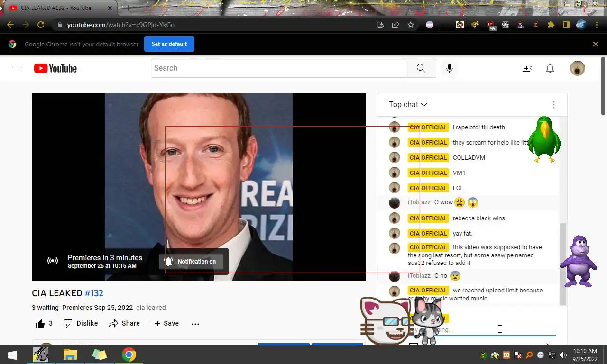Open the paw print extension
Image resolution: width=607 pixels, height=364 pixels.
(460, 25)
